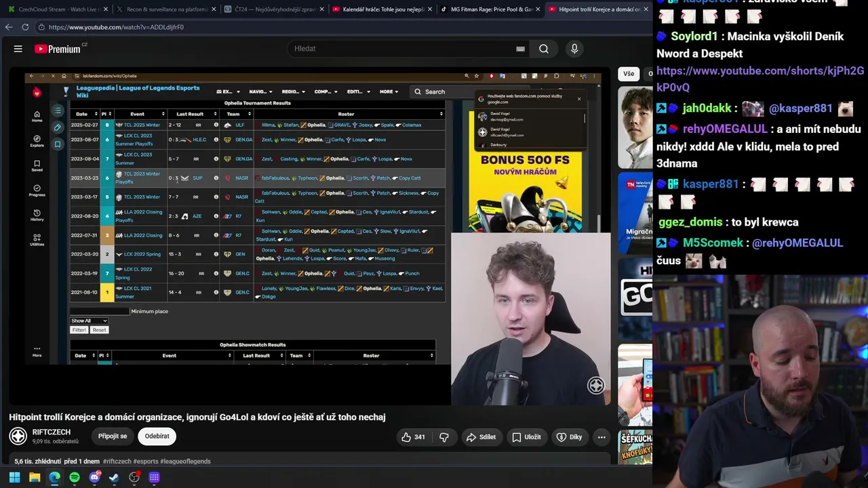Image resolution: width=868 pixels, height=488 pixels.
Task: Expand the COMP... menu on Leaguepedia
Action: pyautogui.click(x=326, y=91)
